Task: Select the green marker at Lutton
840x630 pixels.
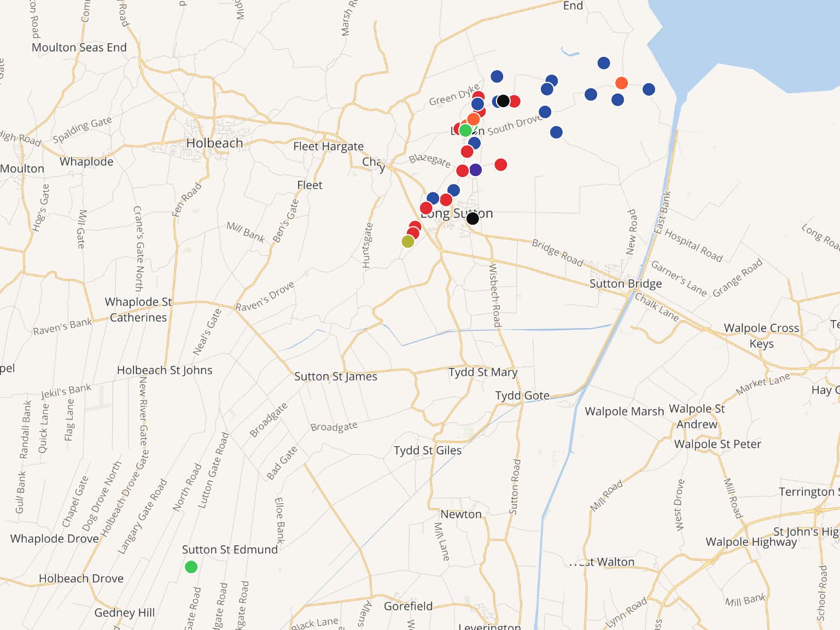Action: (x=465, y=130)
